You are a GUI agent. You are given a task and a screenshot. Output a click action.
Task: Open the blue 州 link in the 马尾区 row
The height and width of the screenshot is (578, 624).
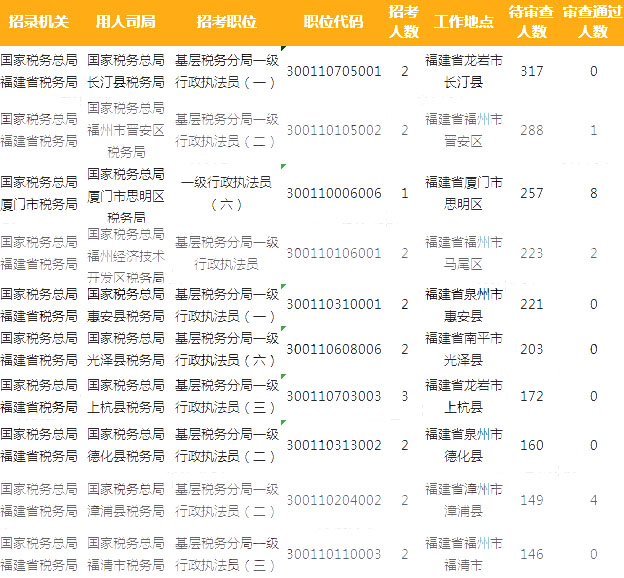485,243
